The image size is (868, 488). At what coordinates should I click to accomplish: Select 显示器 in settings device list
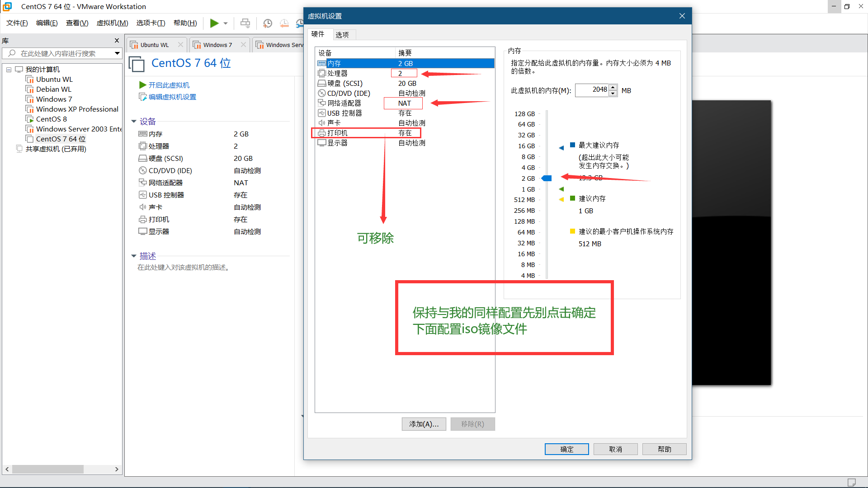[405, 143]
